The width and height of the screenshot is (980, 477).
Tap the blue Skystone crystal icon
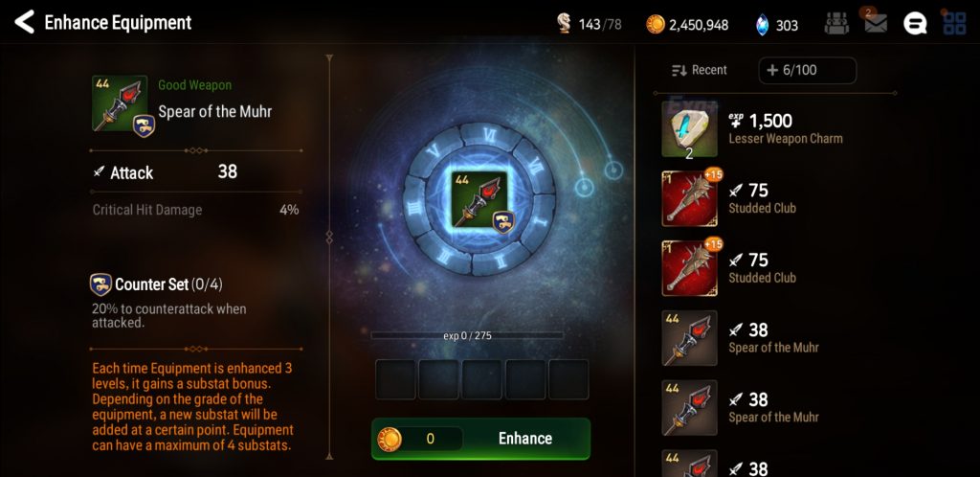tap(762, 25)
